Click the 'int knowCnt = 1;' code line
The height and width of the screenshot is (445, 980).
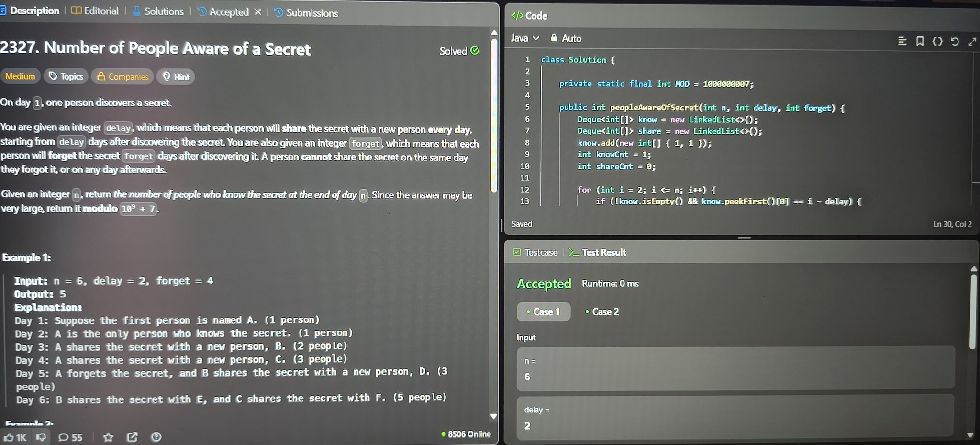pos(614,155)
